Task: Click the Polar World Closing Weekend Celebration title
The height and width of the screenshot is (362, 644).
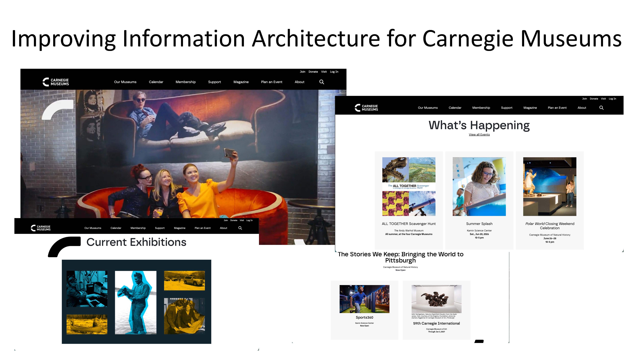Action: pyautogui.click(x=550, y=226)
